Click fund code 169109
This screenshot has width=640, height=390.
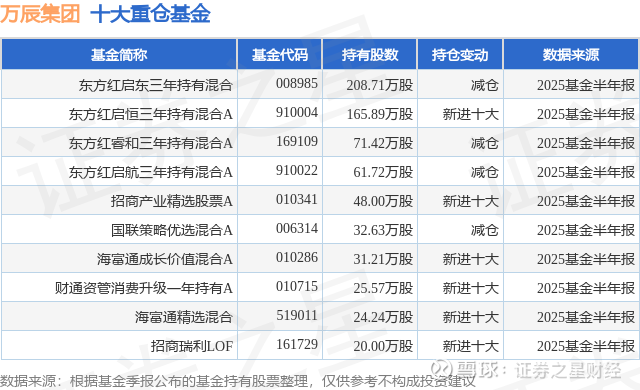(297, 142)
